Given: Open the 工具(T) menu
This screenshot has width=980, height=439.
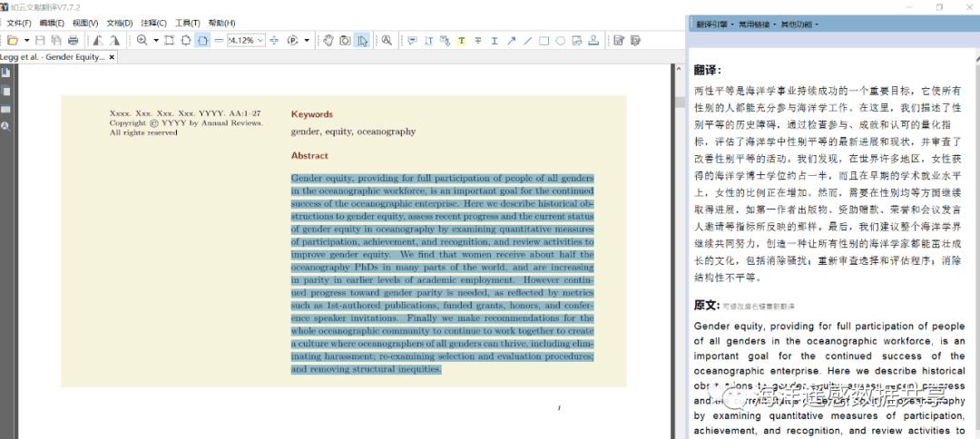Looking at the screenshot, I should coord(187,23).
